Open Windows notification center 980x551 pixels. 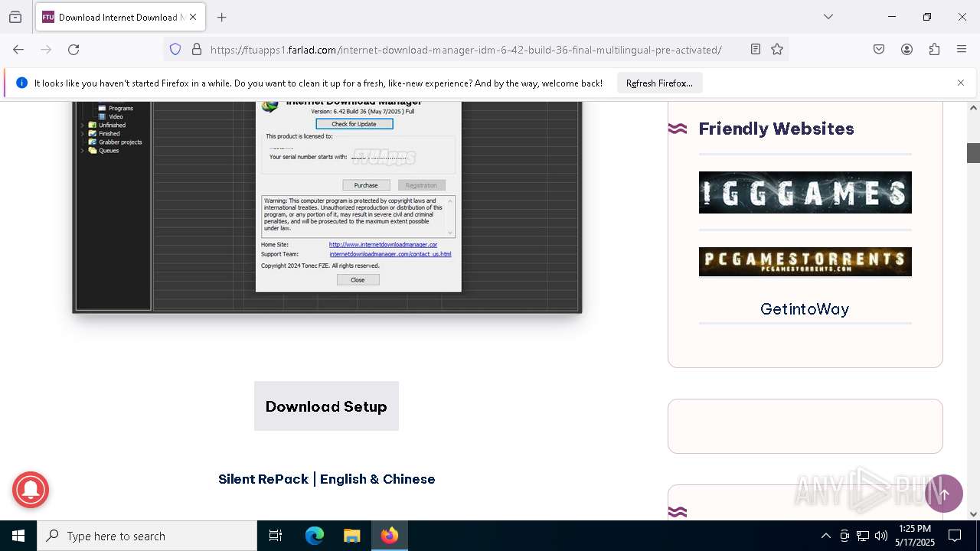(x=955, y=536)
